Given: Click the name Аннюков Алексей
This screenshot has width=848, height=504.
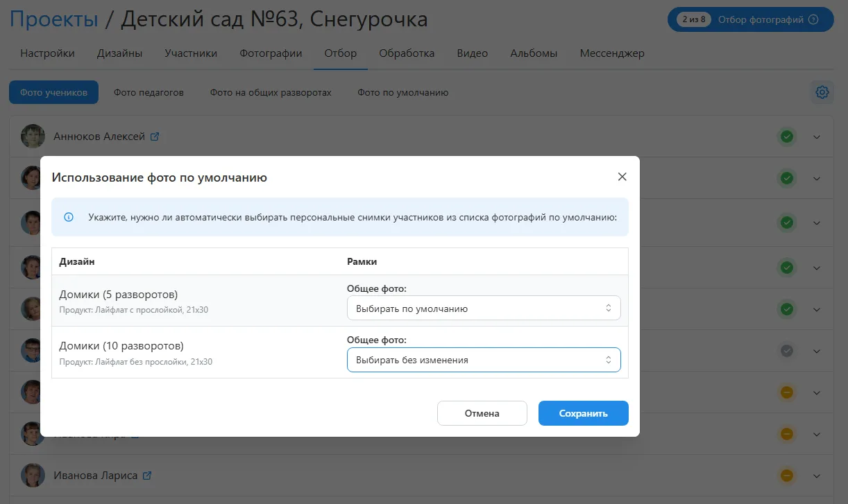Looking at the screenshot, I should pos(99,137).
